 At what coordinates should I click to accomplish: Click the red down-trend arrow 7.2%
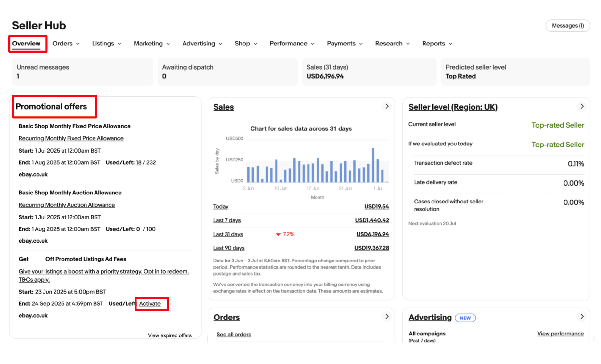coord(285,234)
